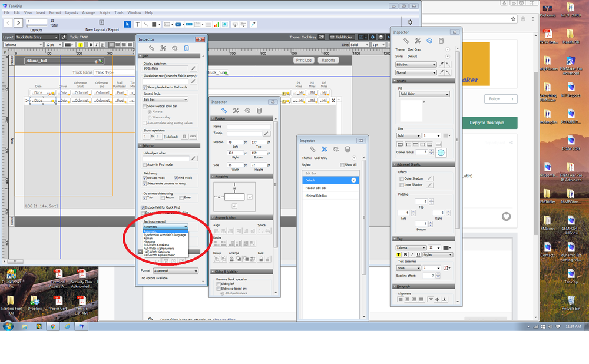The width and height of the screenshot is (589, 364).
Task: Toggle Select entire contents on entry
Action: point(145,184)
